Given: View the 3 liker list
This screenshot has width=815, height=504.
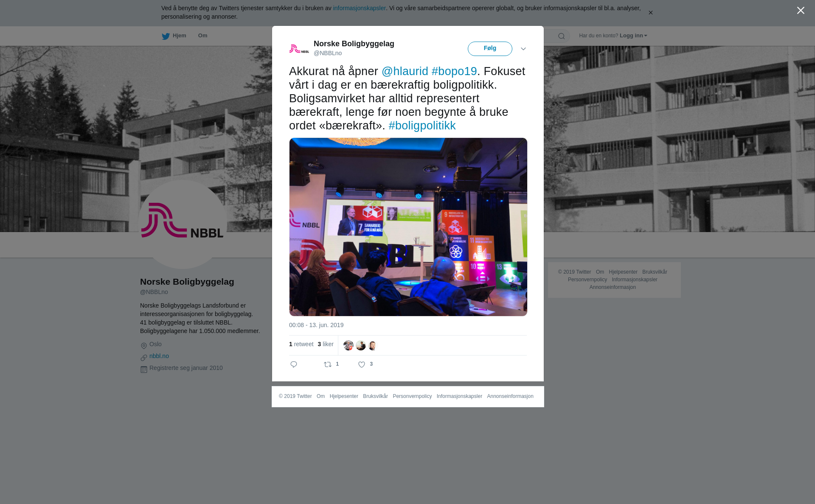Looking at the screenshot, I should [x=326, y=344].
